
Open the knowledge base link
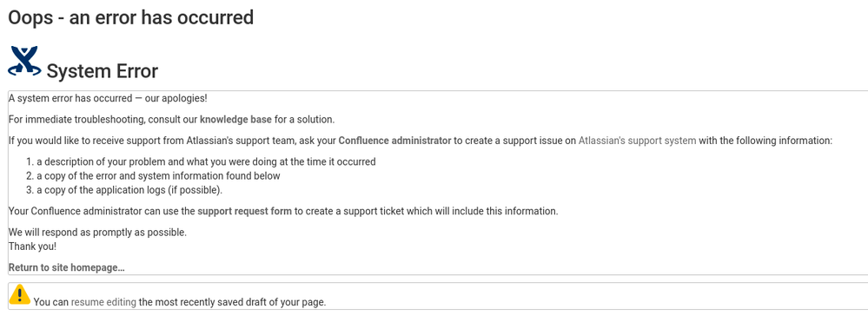(x=235, y=119)
